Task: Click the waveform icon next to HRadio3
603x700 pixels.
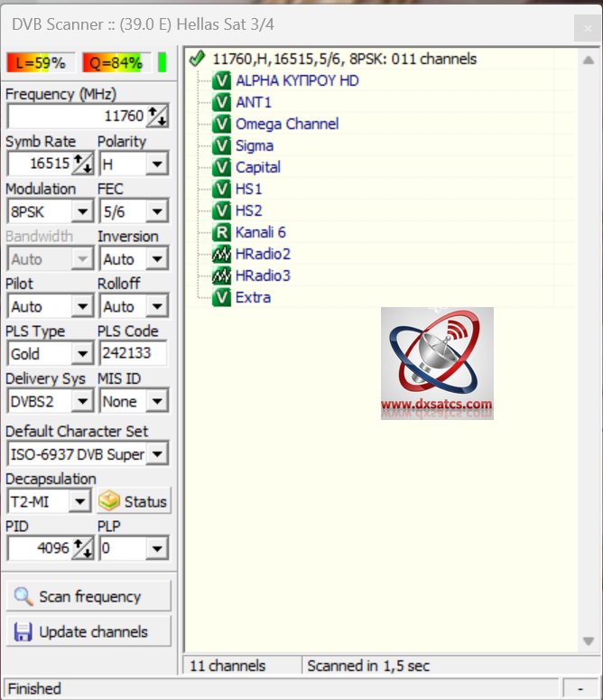Action: (x=221, y=275)
